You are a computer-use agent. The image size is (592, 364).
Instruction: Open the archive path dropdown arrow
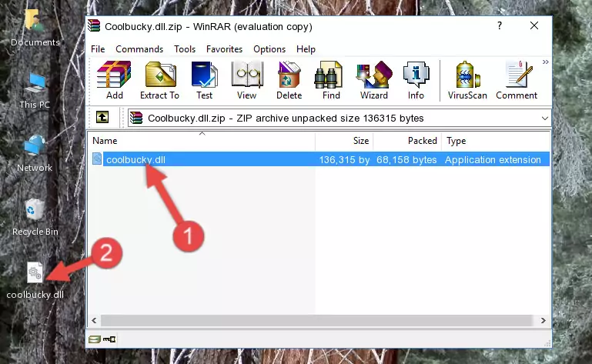[x=545, y=119]
